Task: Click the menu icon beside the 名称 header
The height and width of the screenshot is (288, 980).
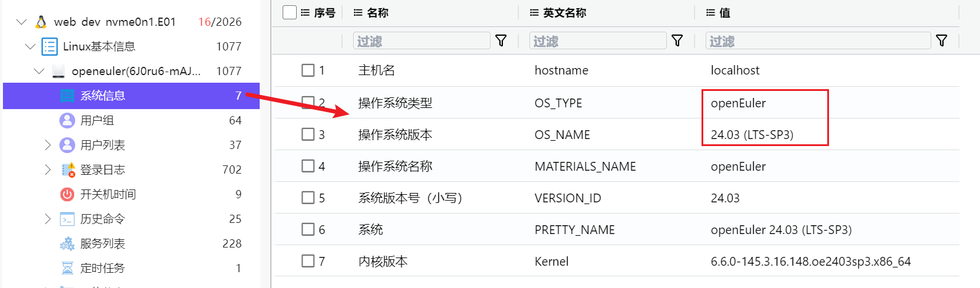Action: point(358,12)
